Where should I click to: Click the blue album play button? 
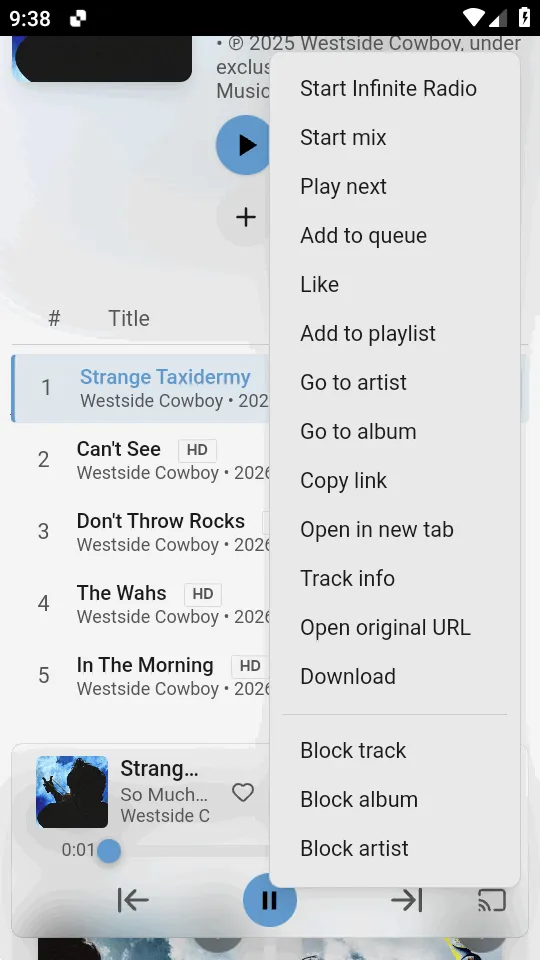[244, 145]
